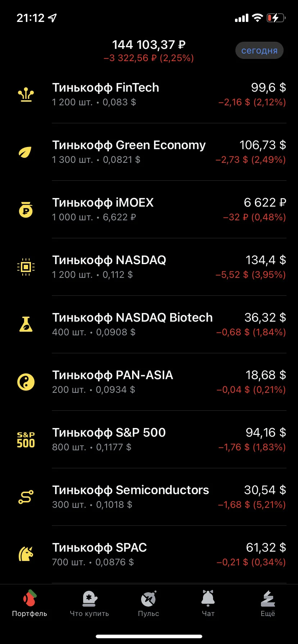Open Тинькофф Semiconductors position name
The height and width of the screenshot is (644, 298).
tap(130, 490)
